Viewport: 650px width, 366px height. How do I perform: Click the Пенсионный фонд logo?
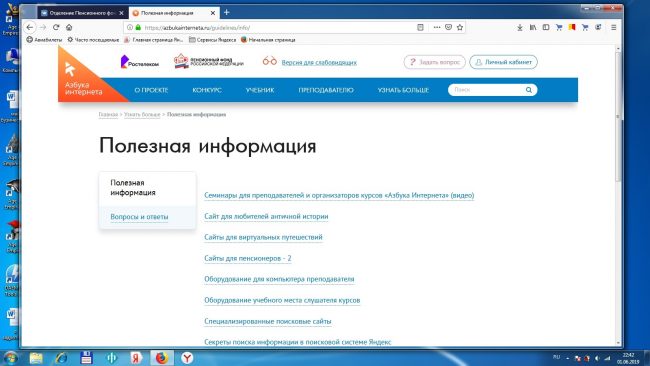[x=209, y=61]
